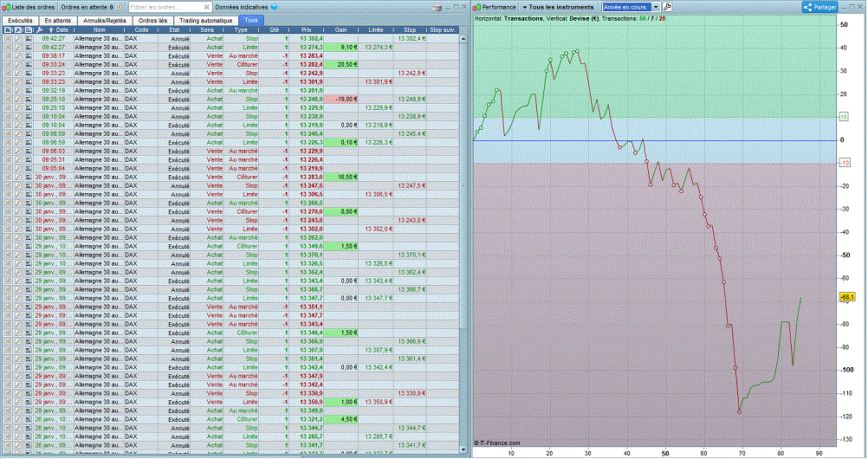The width and height of the screenshot is (868, 459).
Task: Click first row icon of 09:06:03 order
Action: pyautogui.click(x=9, y=152)
